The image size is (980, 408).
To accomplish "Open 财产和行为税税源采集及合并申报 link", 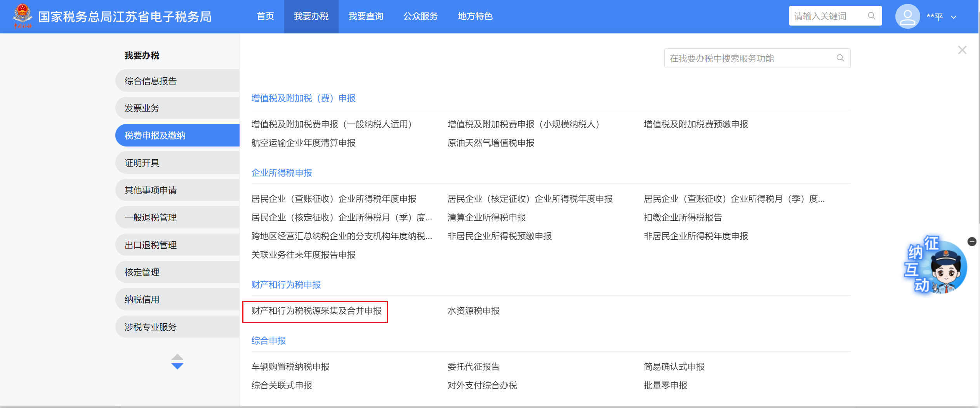I will pyautogui.click(x=316, y=311).
